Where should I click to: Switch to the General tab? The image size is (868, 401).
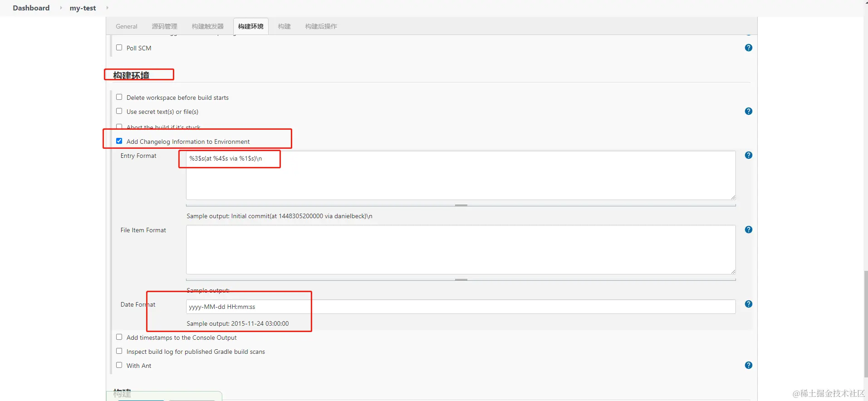(x=127, y=26)
